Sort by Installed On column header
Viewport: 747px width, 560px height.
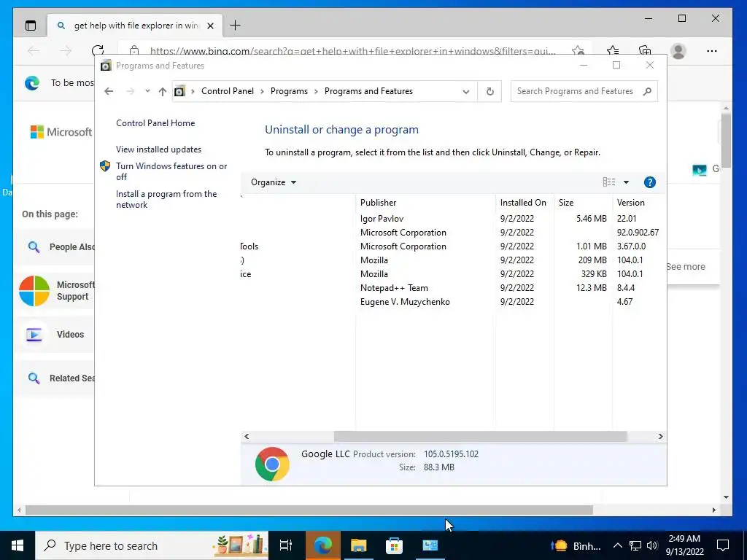point(524,203)
